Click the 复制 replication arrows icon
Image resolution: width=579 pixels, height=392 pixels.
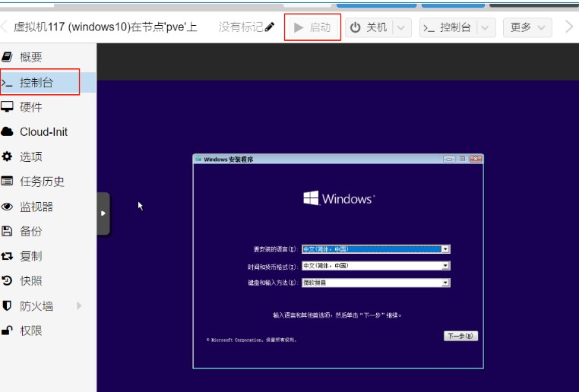pyautogui.click(x=8, y=256)
